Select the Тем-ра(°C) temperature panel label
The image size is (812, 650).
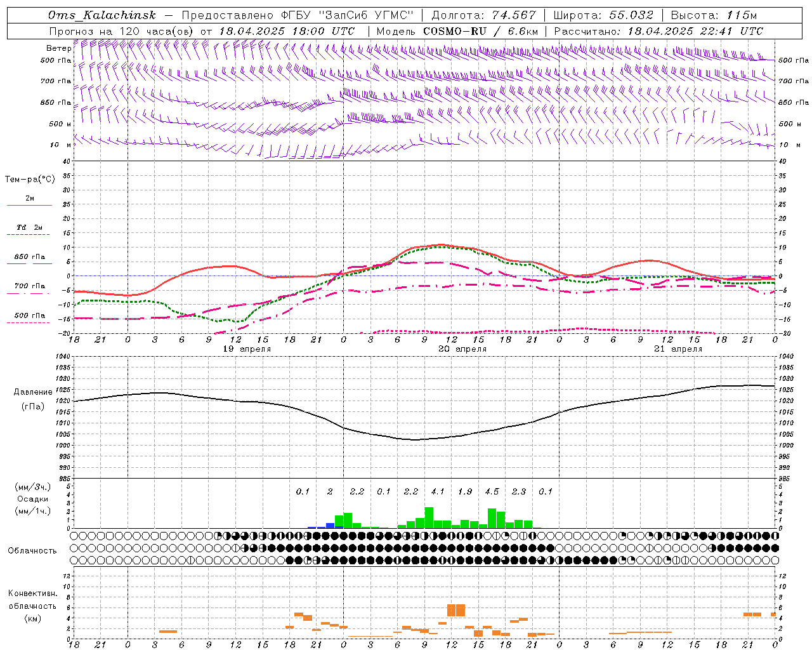click(30, 180)
